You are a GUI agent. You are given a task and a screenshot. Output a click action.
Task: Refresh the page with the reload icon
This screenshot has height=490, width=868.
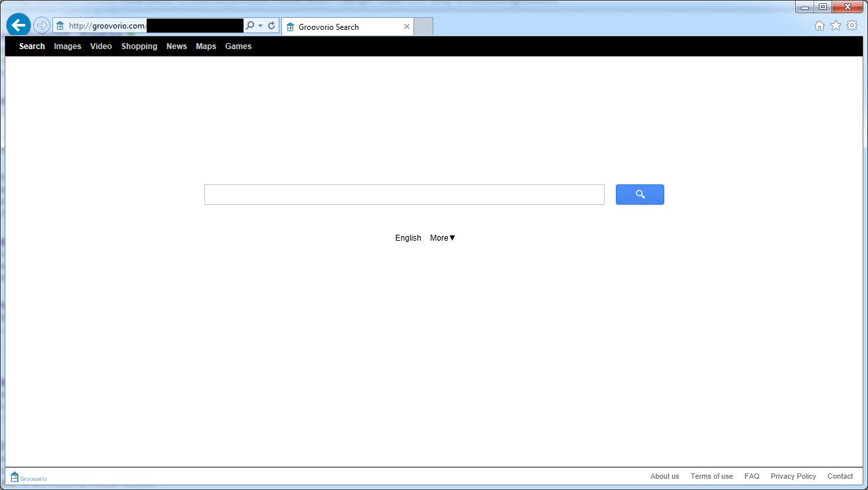pyautogui.click(x=271, y=26)
